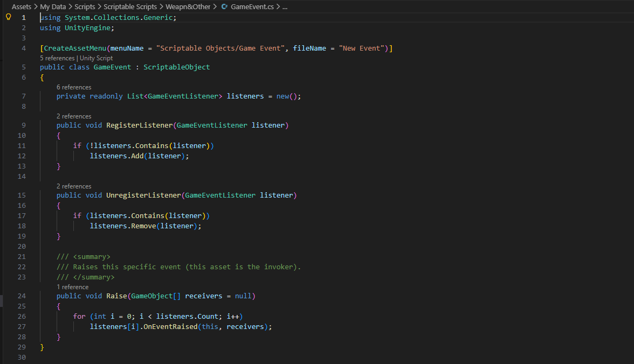Viewport: 634px width, 364px height.
Task: Click line number 9 in the gutter
Action: (24, 125)
